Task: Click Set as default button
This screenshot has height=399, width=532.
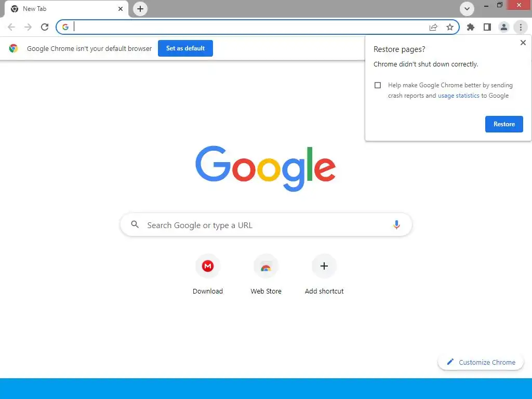Action: pyautogui.click(x=185, y=48)
